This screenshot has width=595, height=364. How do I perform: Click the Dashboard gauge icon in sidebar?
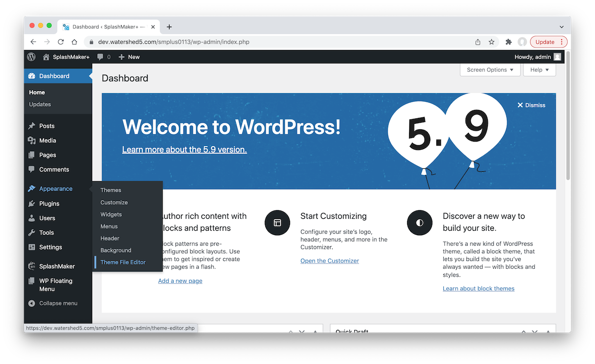click(32, 76)
